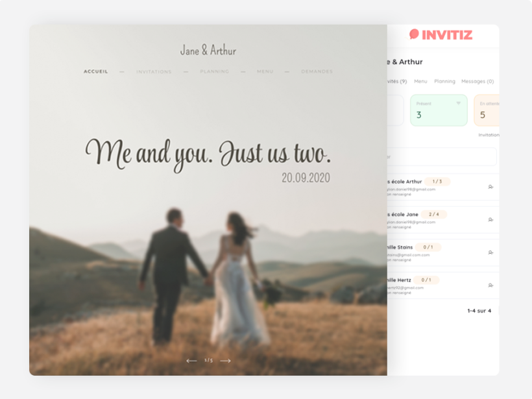This screenshot has width=532, height=399.
Task: Click the "1-4 sur 4" pagination text
Action: (479, 311)
